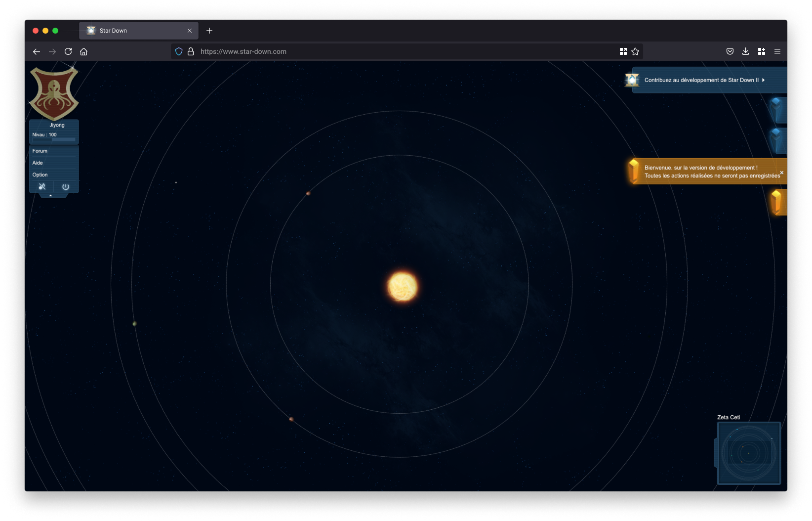Toggle the music mute icon
The image size is (812, 521).
pyautogui.click(x=42, y=187)
